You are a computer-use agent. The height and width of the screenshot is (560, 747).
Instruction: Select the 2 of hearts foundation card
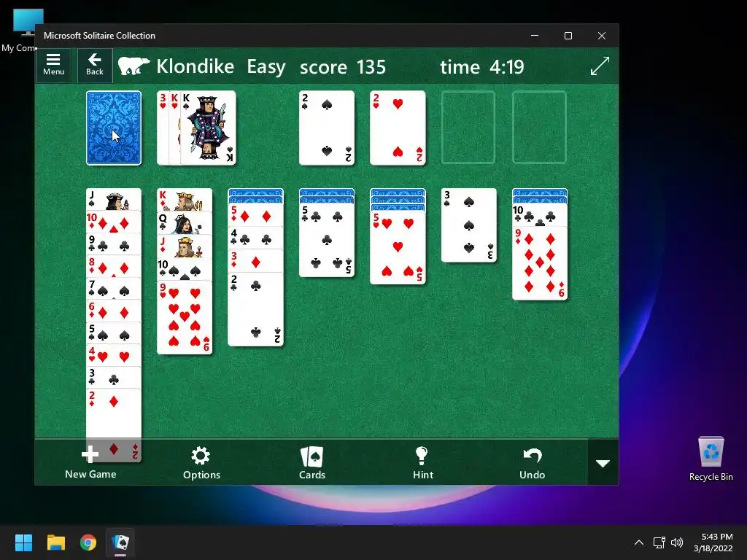tap(398, 128)
